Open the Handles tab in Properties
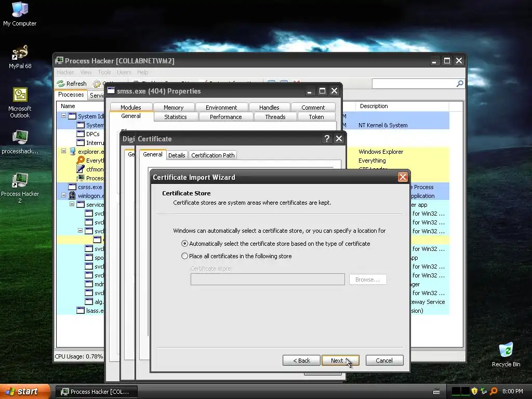The width and height of the screenshot is (532, 399). click(269, 107)
